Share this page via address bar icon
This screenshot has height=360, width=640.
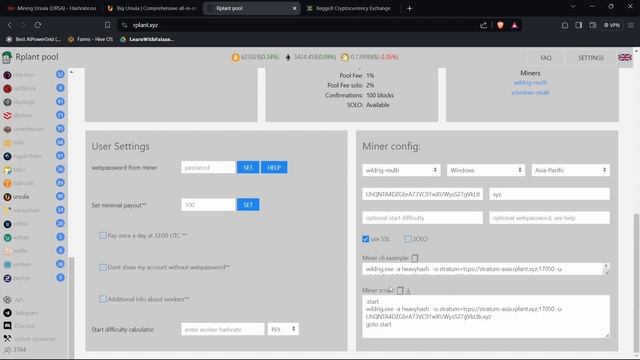[x=483, y=25]
